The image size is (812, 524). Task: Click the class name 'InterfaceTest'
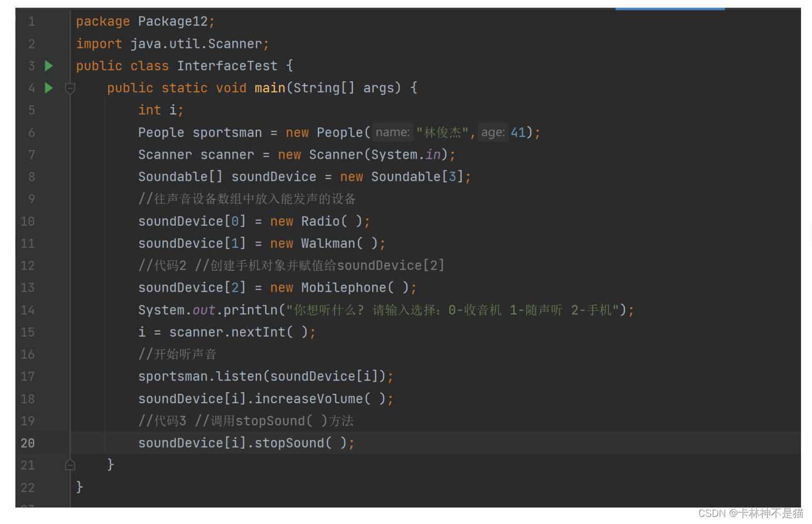(227, 66)
